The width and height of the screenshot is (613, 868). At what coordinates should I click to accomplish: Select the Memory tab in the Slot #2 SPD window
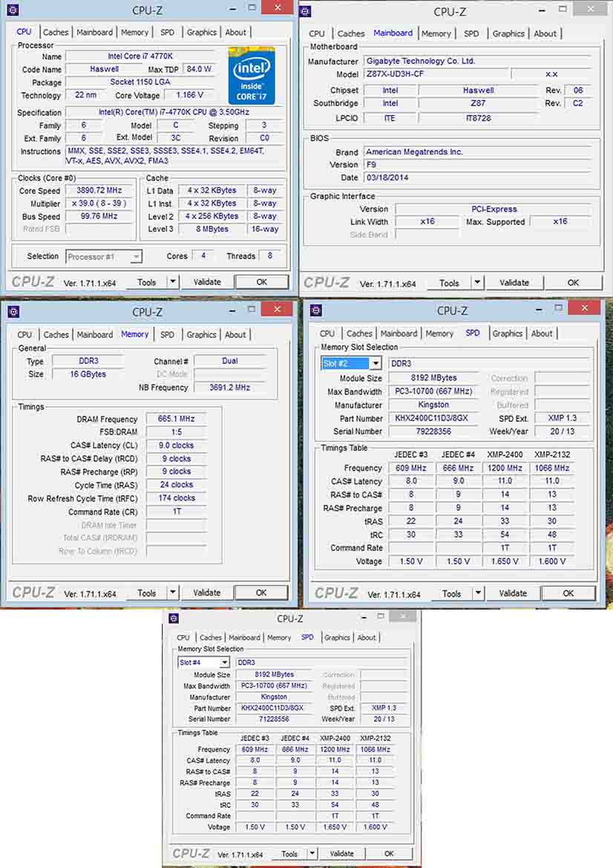tap(439, 333)
